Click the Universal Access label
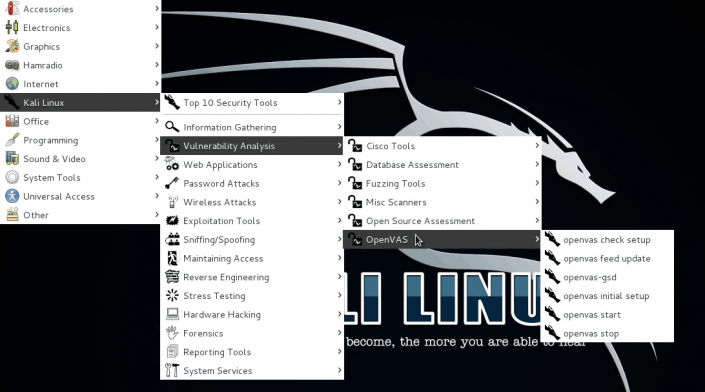Image resolution: width=705 pixels, height=392 pixels. click(59, 196)
